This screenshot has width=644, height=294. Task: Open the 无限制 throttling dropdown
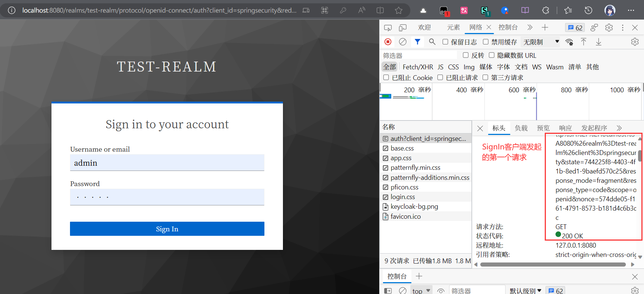[x=541, y=42]
